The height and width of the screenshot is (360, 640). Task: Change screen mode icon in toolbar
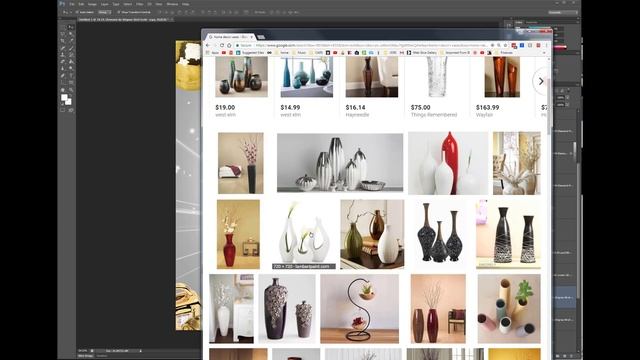tap(71, 110)
